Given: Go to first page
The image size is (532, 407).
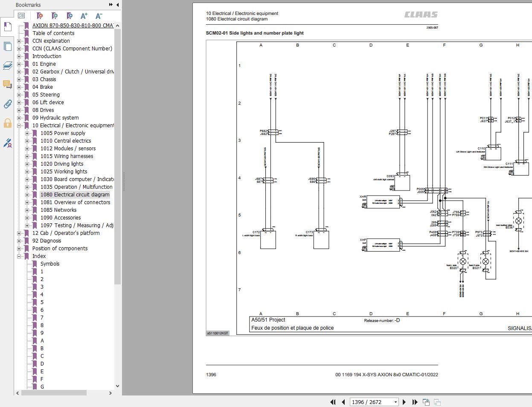Looking at the screenshot, I should 333,402.
